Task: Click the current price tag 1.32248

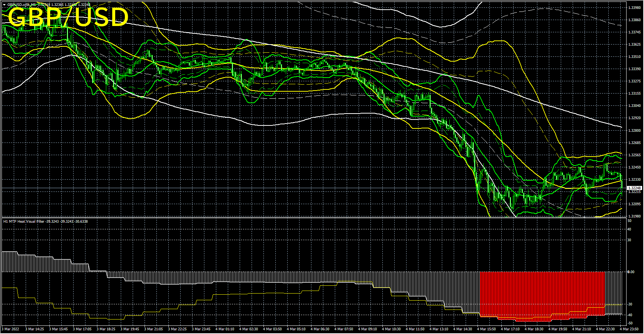Action: pos(634,188)
